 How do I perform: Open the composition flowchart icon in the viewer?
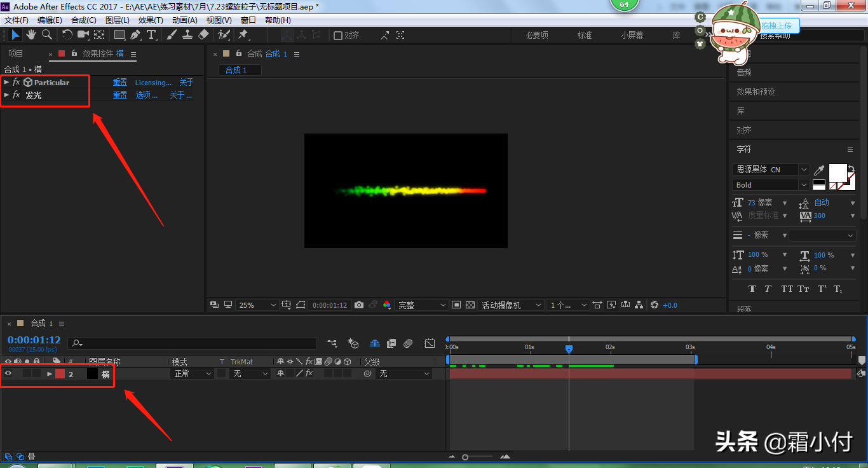(639, 305)
